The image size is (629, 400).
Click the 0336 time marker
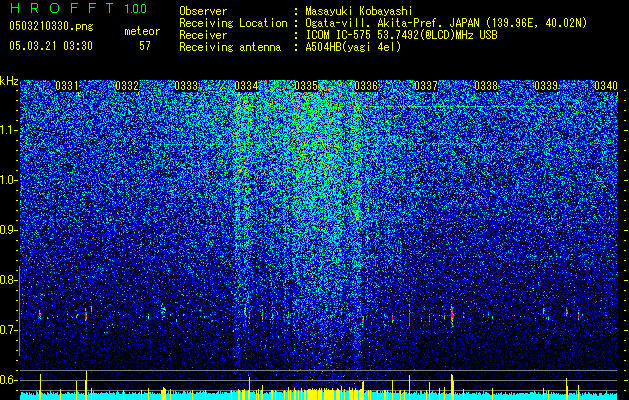(366, 86)
